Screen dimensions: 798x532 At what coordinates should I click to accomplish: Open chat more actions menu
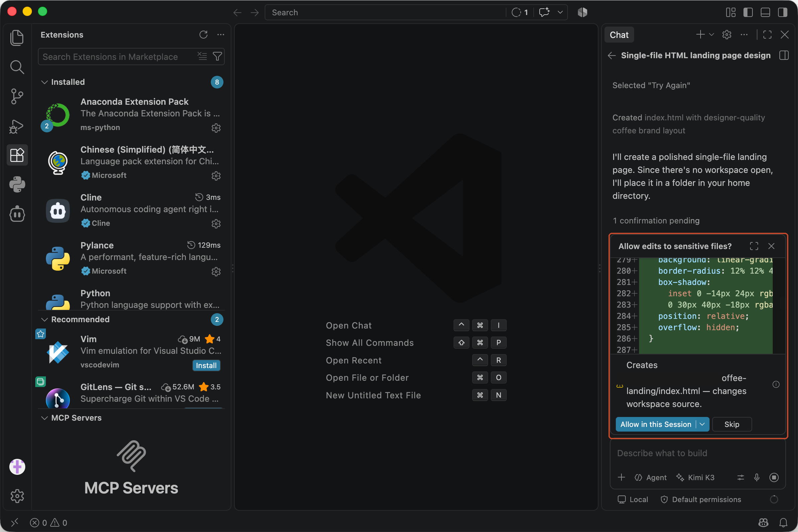pyautogui.click(x=744, y=35)
